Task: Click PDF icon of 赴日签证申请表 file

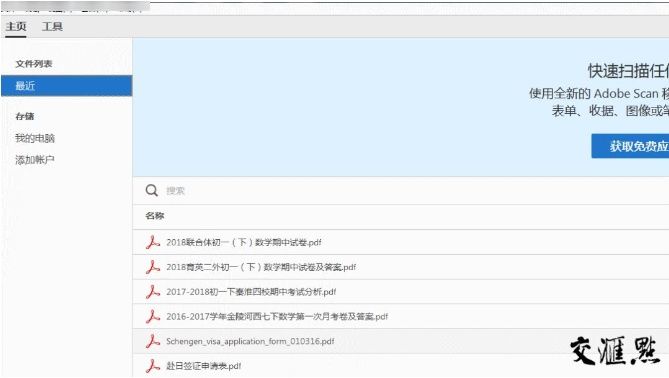Action: [x=152, y=366]
